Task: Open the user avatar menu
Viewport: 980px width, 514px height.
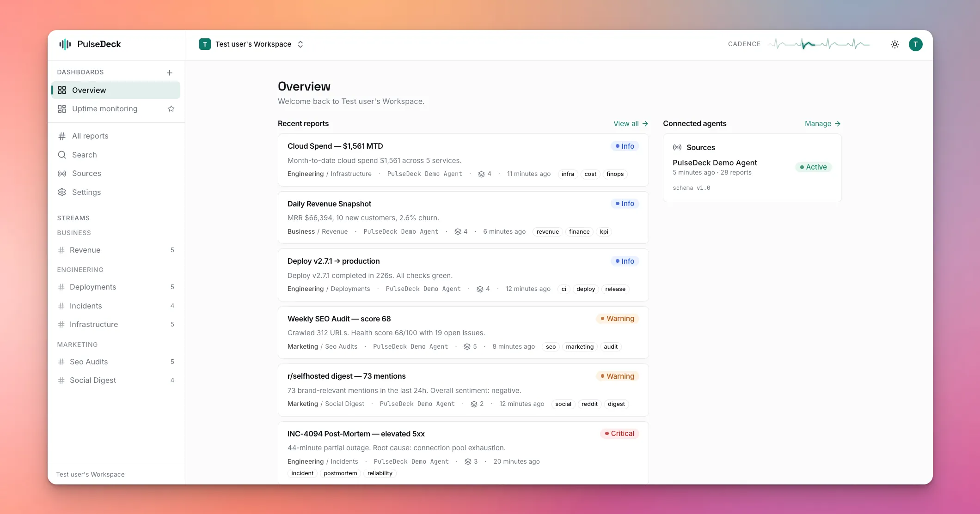Action: [x=916, y=44]
